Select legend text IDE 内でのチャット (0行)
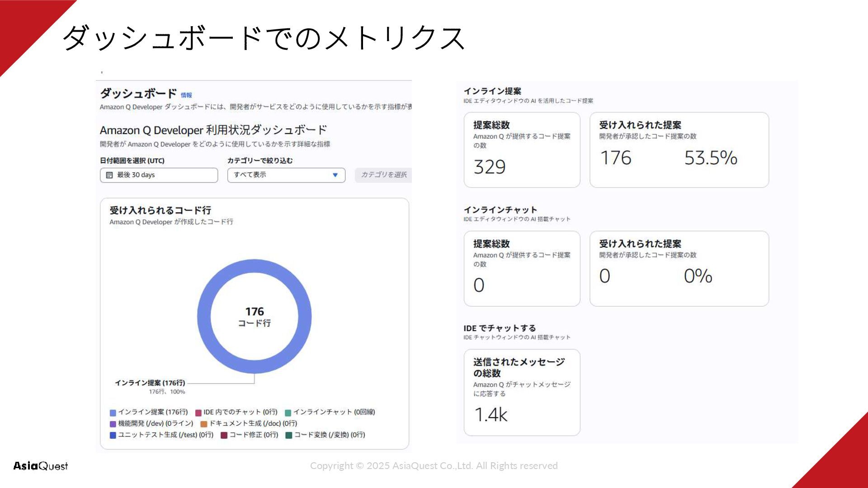The image size is (868, 488). [241, 412]
